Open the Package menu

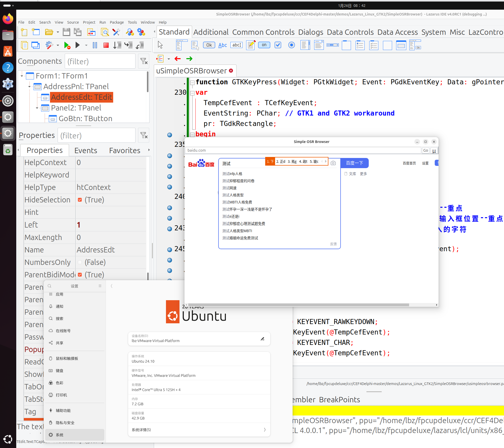click(x=117, y=22)
